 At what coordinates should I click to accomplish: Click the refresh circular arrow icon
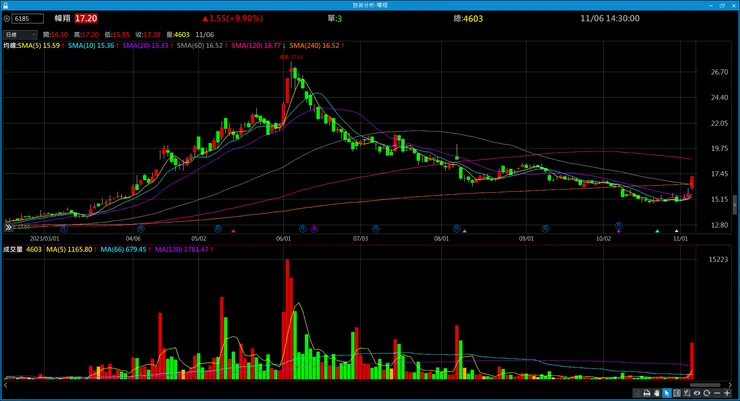pos(706,393)
